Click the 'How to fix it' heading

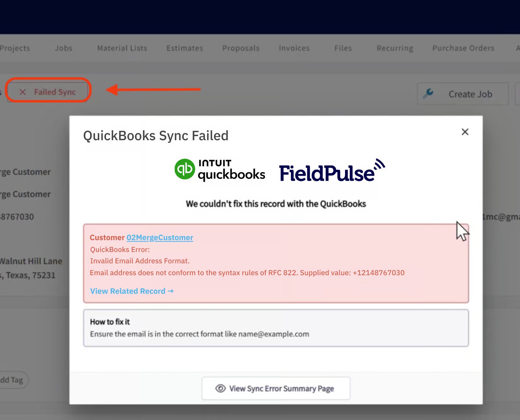pyautogui.click(x=110, y=322)
